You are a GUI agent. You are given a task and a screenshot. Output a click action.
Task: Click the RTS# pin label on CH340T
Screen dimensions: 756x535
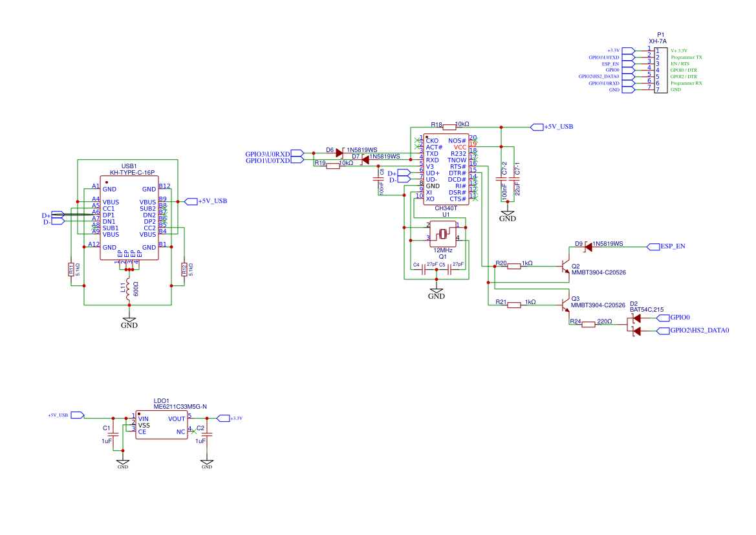(x=458, y=166)
